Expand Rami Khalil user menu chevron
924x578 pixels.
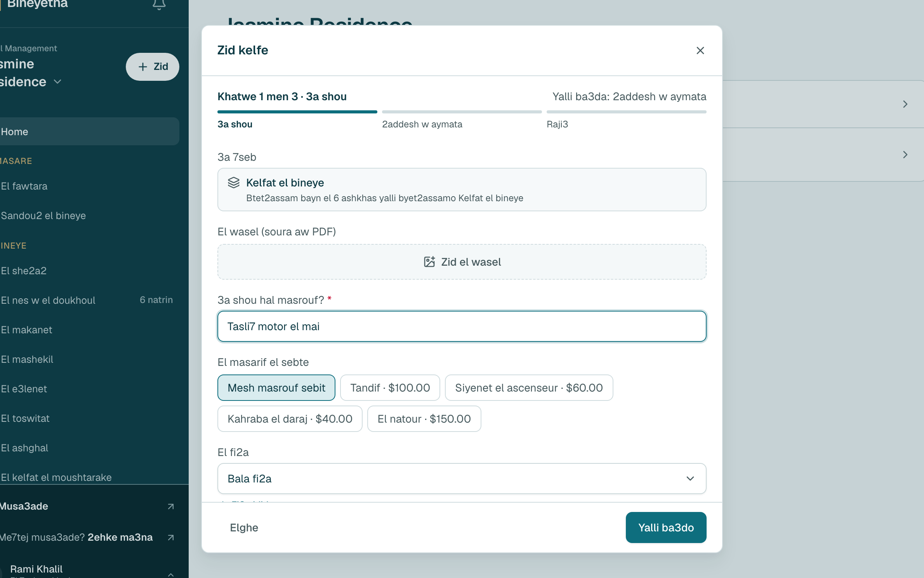coord(171,574)
